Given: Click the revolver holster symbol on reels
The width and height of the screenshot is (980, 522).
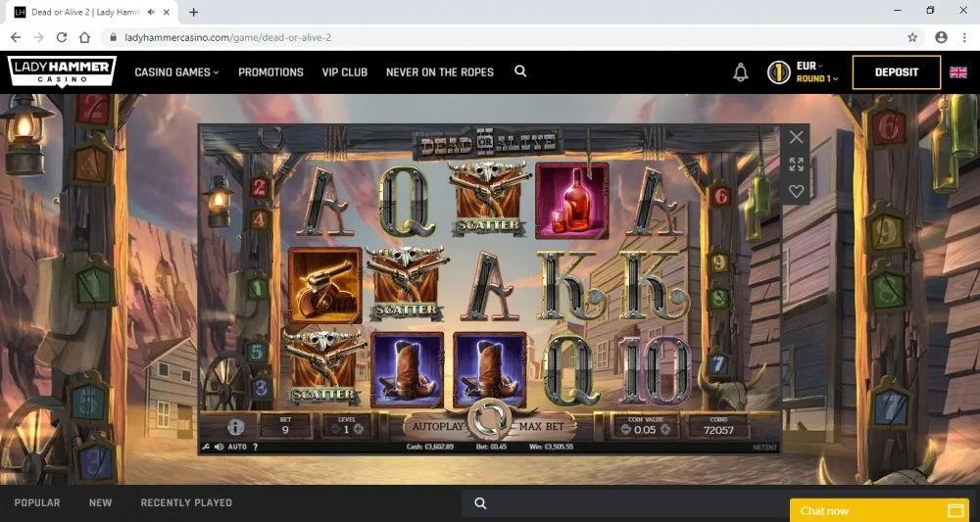Looking at the screenshot, I should click(325, 285).
